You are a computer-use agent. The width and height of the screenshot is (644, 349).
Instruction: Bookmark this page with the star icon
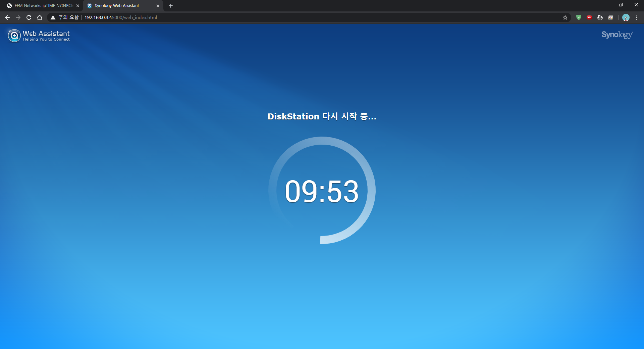[565, 17]
